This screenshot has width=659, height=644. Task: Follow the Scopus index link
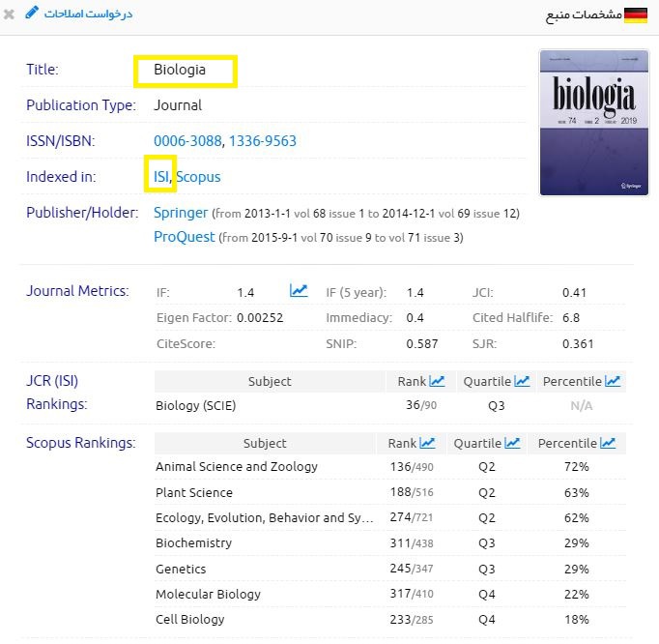pos(198,177)
